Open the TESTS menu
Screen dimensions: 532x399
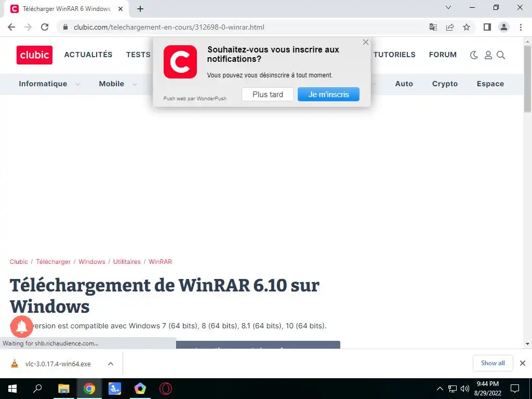(138, 55)
